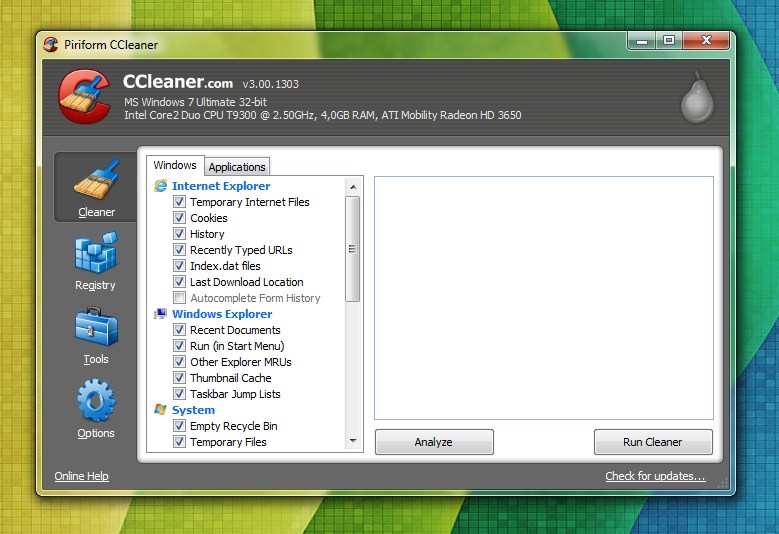The height and width of the screenshot is (534, 779).
Task: Close the Piriform CCleaner window
Action: [706, 41]
